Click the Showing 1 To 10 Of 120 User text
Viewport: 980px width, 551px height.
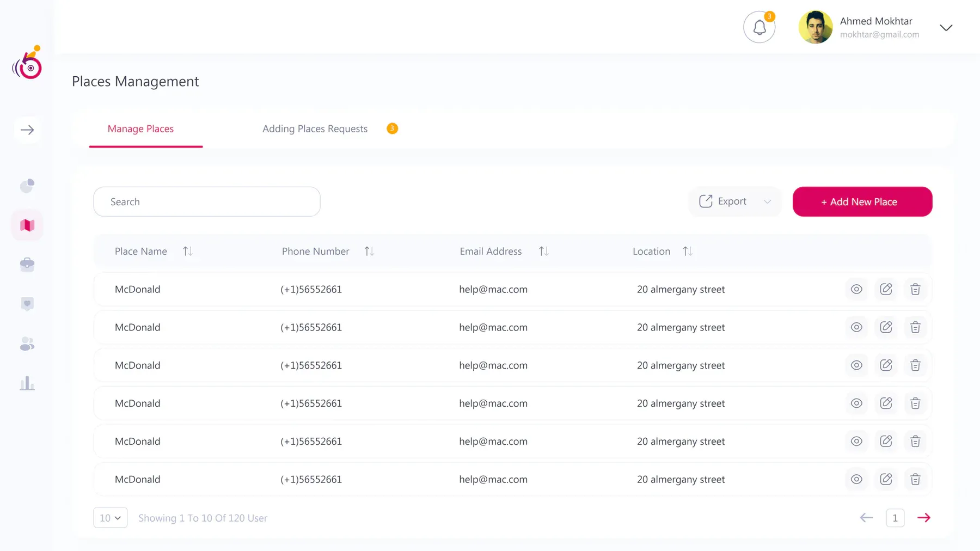(x=203, y=518)
